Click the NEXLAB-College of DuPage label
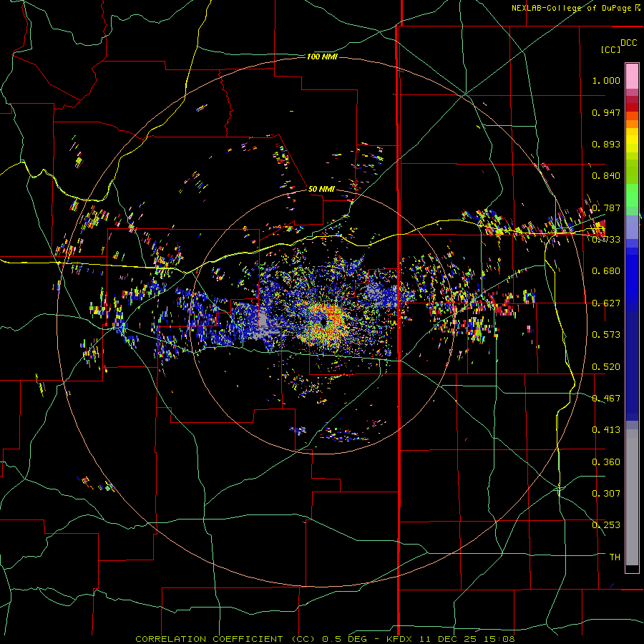Image resolution: width=644 pixels, height=644 pixels. click(x=572, y=8)
